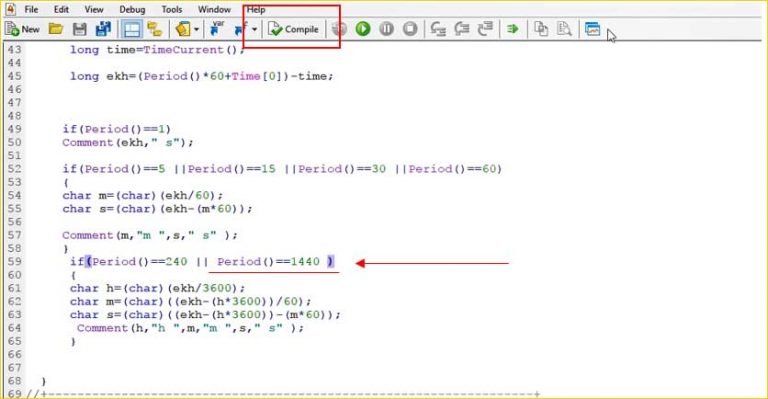The width and height of the screenshot is (768, 399).
Task: Click line number 68 in the gutter
Action: [15, 381]
